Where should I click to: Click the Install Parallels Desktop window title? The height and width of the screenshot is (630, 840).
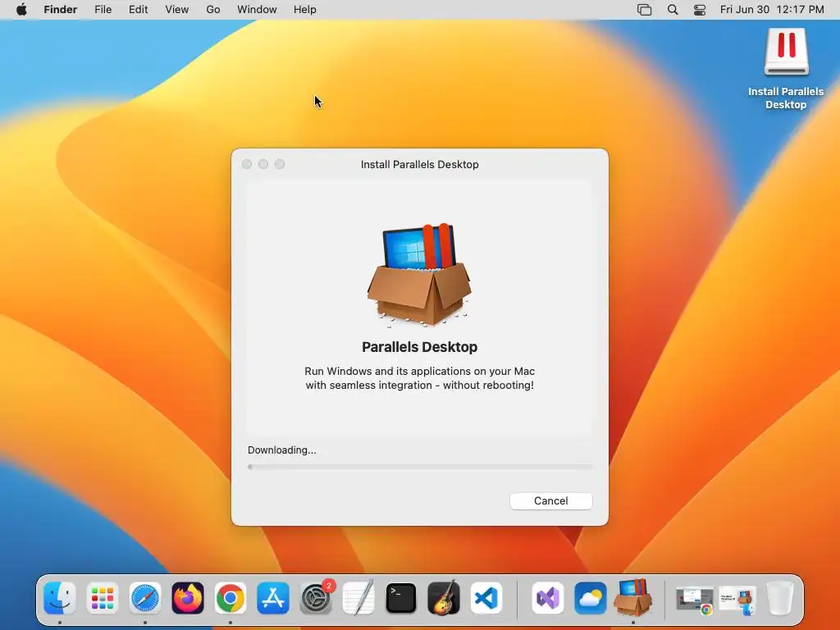pyautogui.click(x=419, y=164)
